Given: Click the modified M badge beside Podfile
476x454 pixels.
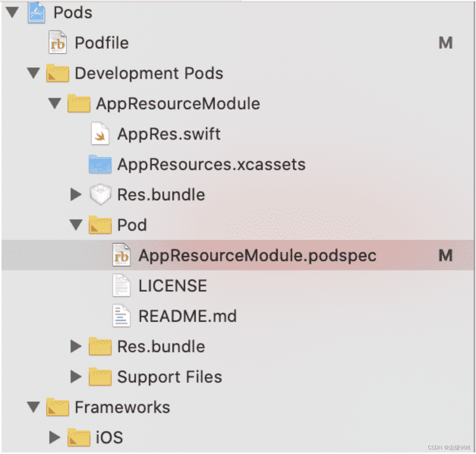Looking at the screenshot, I should [446, 43].
